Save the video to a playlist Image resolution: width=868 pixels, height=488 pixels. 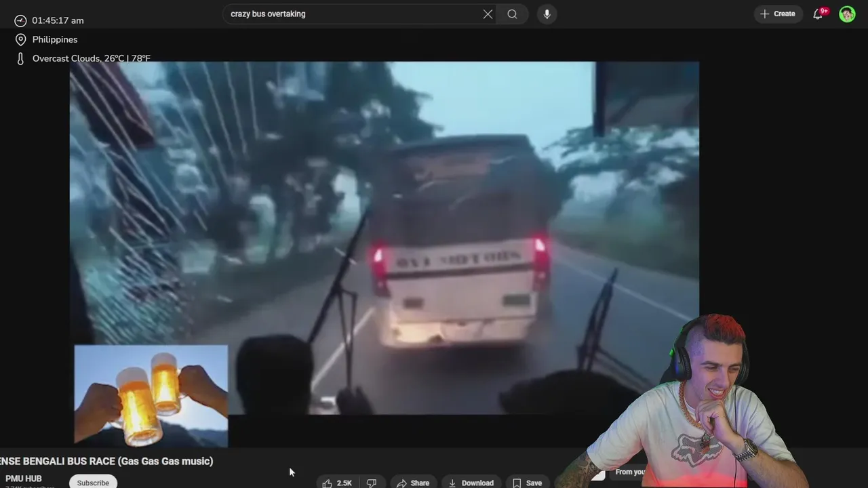point(527,483)
